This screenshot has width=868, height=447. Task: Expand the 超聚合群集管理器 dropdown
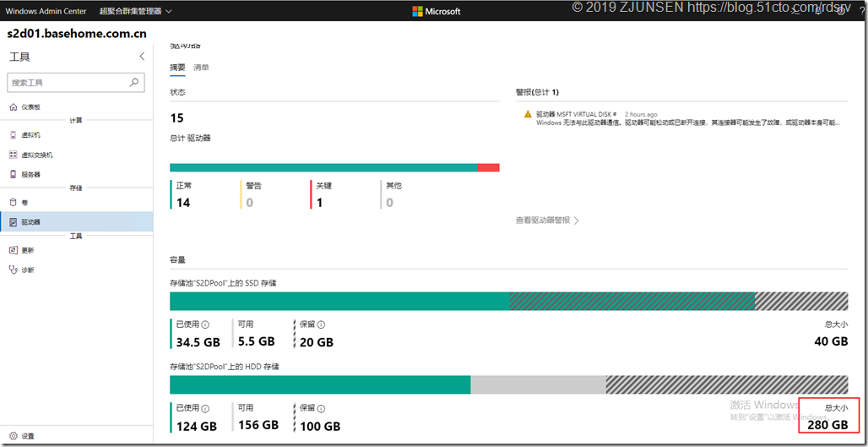[136, 11]
